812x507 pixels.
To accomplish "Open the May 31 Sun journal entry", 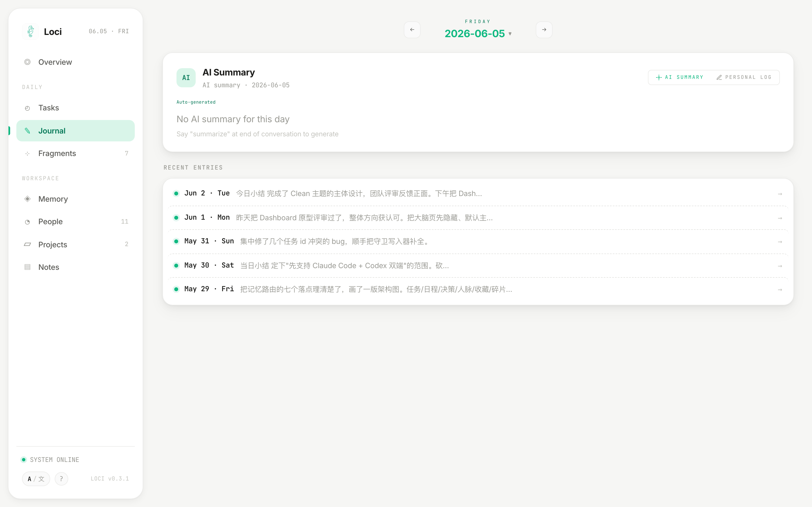I will (x=478, y=241).
